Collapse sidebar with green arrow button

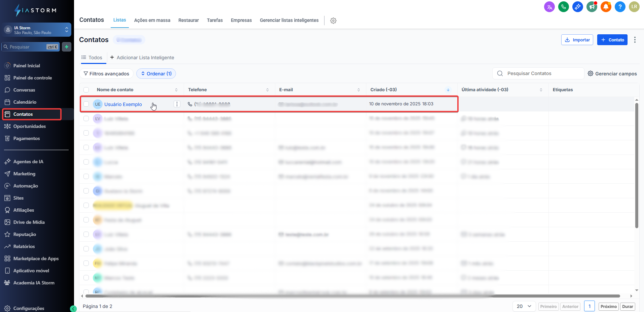pos(73,309)
